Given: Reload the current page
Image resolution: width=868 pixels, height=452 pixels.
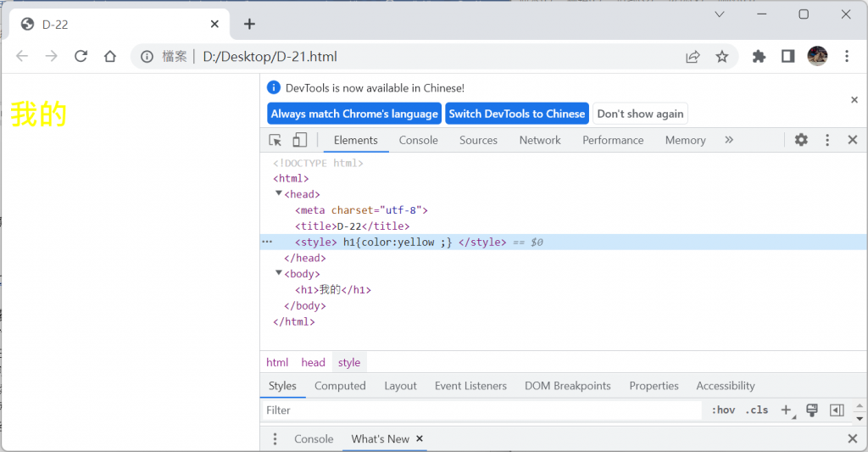Looking at the screenshot, I should point(81,56).
